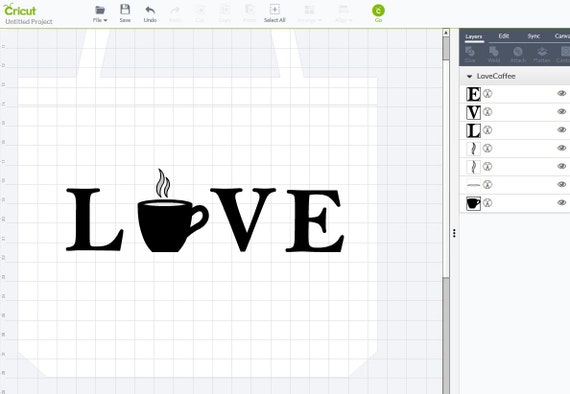The height and width of the screenshot is (394, 570).
Task: Select the steam swirls above the cup
Action: click(x=163, y=183)
